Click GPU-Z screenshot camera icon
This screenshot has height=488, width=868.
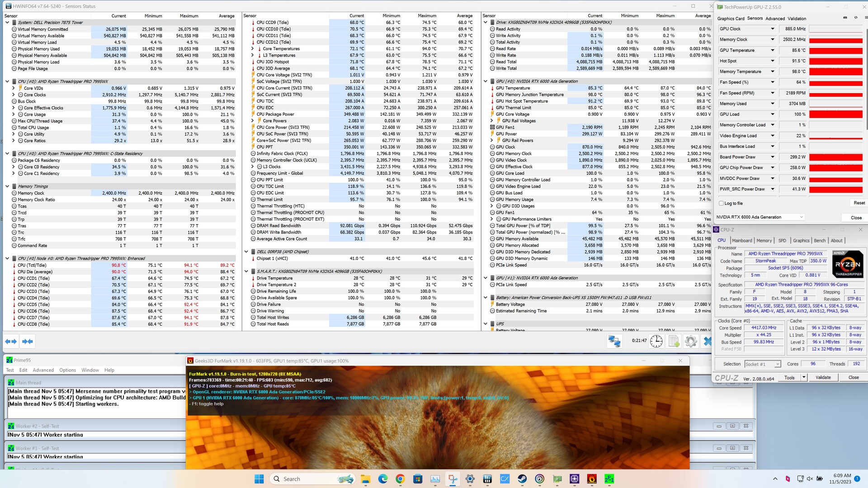pos(845,18)
